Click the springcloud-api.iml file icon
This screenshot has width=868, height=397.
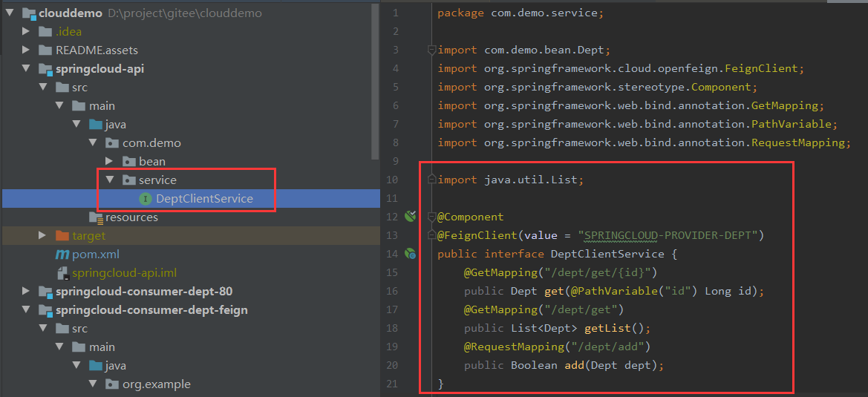pyautogui.click(x=62, y=273)
